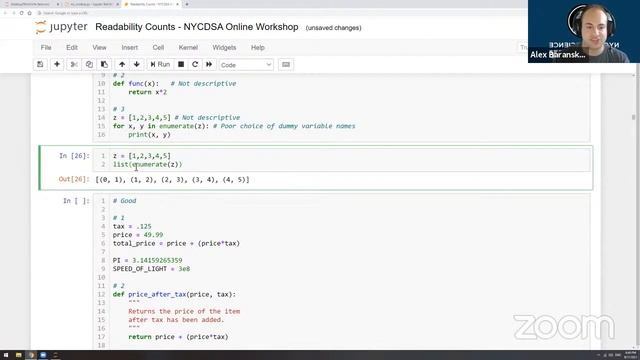
Task: Run the selected cell
Action: [x=160, y=64]
